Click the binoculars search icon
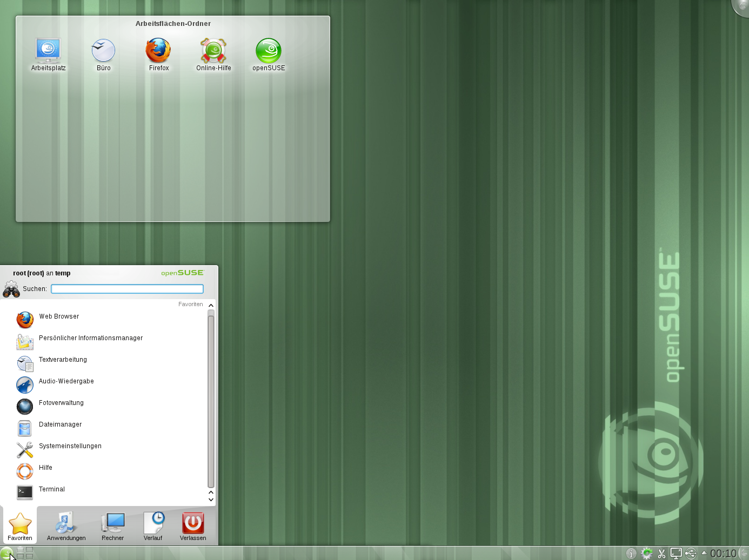Screen dimensions: 749x560 click(11, 289)
